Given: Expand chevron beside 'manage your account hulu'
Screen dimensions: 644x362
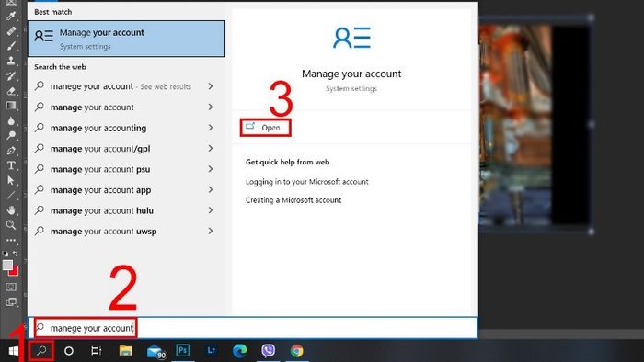Looking at the screenshot, I should pyautogui.click(x=211, y=210).
